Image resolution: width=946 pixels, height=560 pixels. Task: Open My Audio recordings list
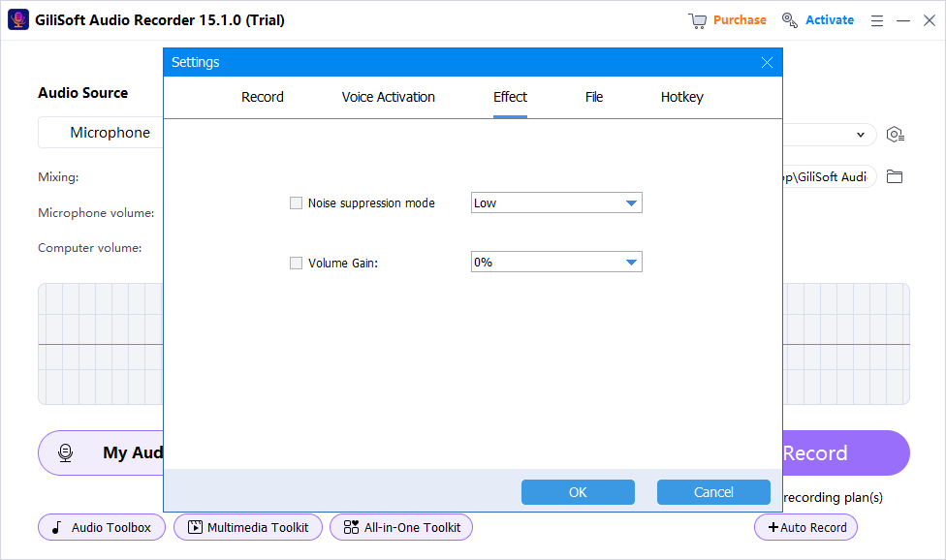pyautogui.click(x=101, y=452)
